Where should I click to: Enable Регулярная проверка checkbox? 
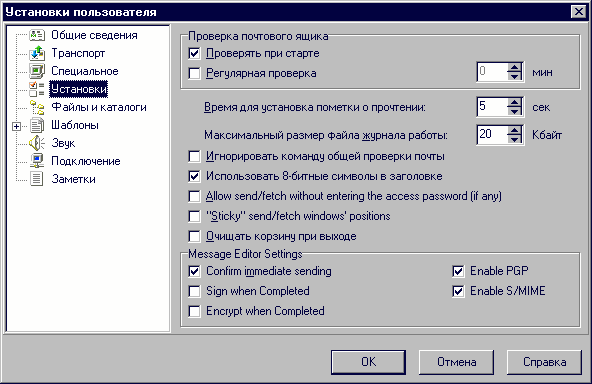(194, 73)
